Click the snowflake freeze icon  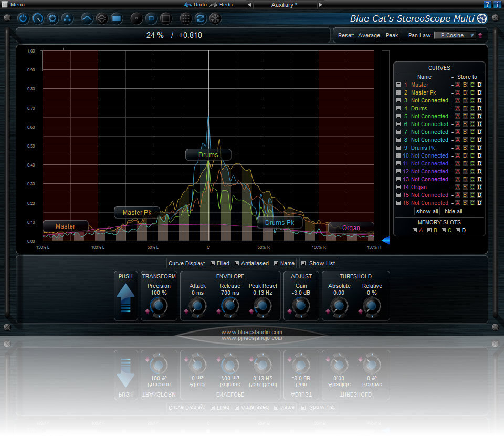tap(215, 18)
